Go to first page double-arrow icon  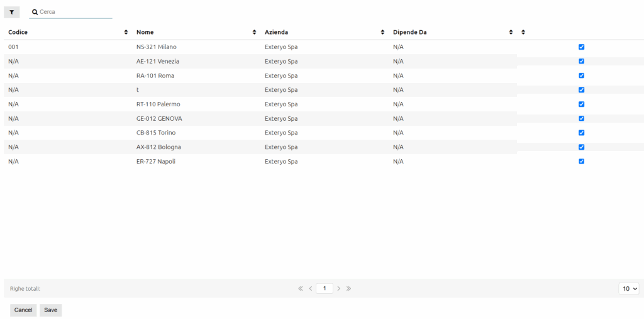(x=301, y=289)
